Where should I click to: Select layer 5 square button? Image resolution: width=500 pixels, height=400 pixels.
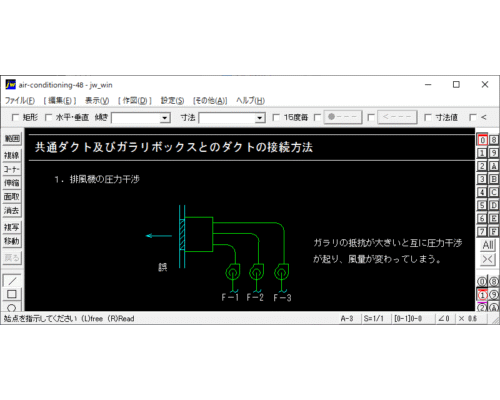tap(482, 205)
